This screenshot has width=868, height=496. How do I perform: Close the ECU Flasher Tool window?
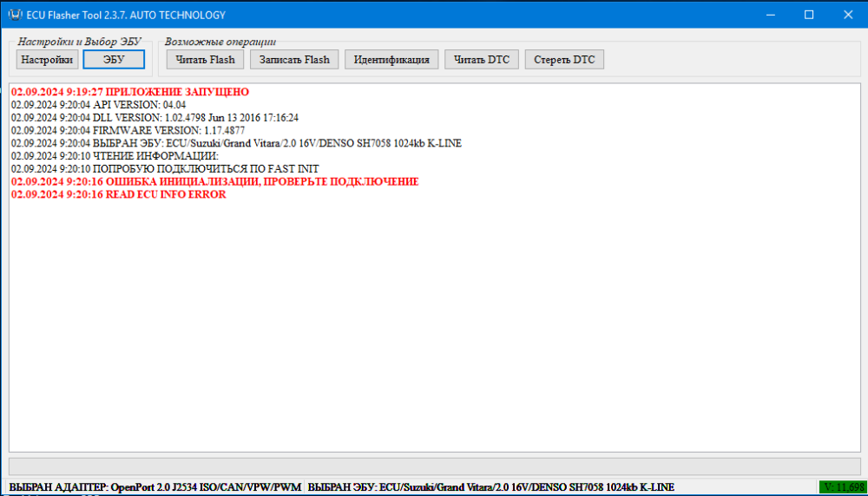pos(848,15)
